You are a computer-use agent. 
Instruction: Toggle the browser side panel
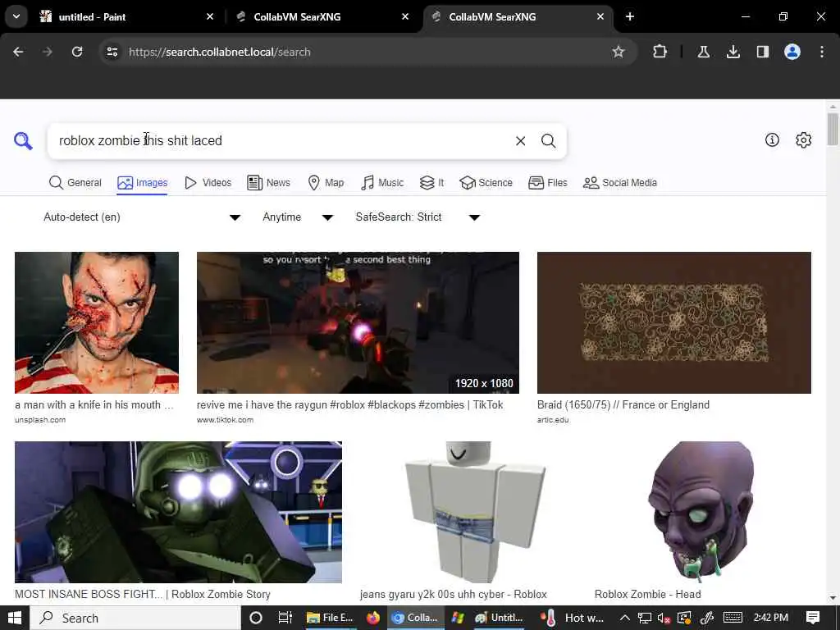coord(762,52)
